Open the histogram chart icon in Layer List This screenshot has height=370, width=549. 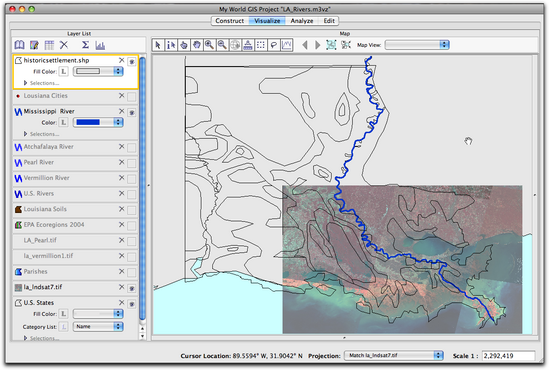[100, 45]
